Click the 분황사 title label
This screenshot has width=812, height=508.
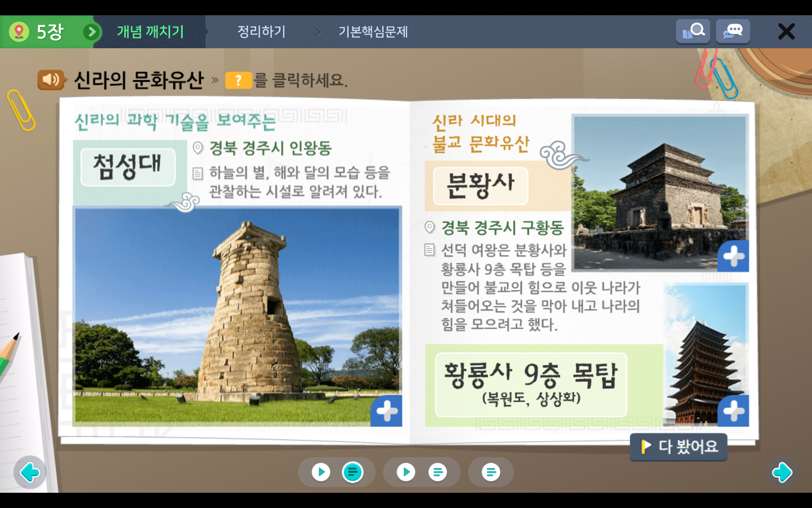pyautogui.click(x=481, y=186)
